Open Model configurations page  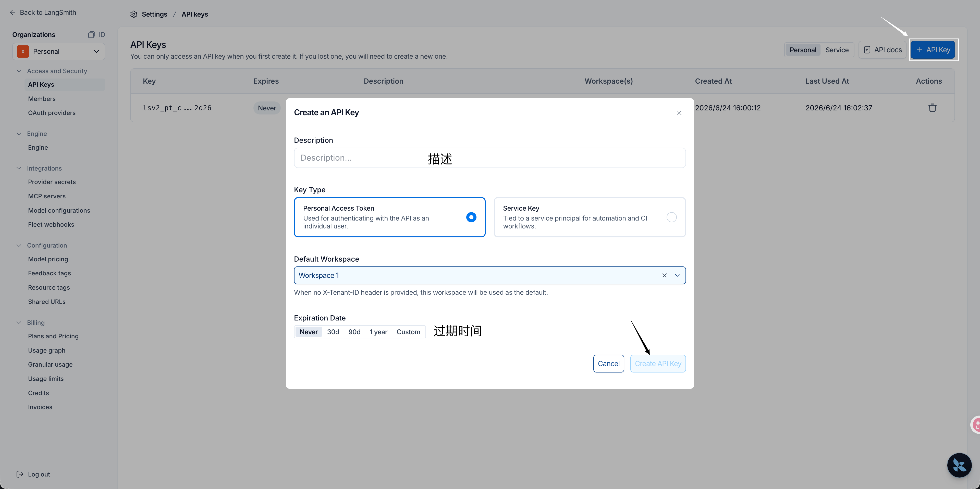click(x=59, y=211)
